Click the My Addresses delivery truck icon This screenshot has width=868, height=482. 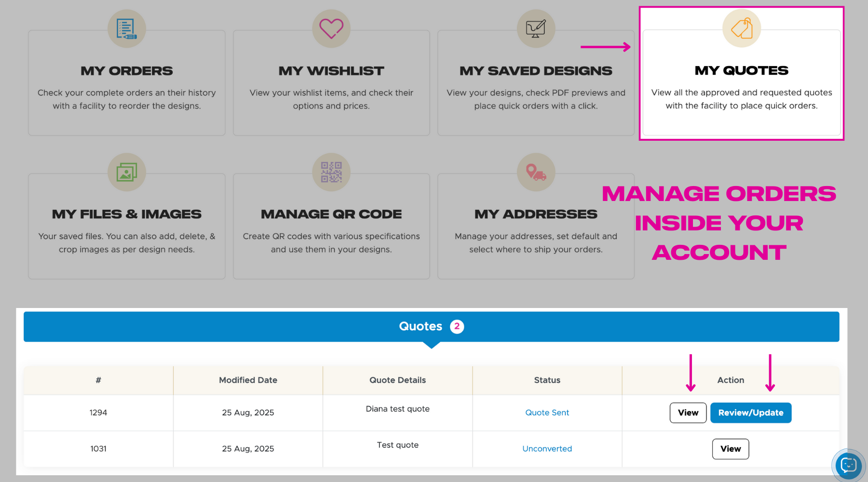(x=536, y=172)
